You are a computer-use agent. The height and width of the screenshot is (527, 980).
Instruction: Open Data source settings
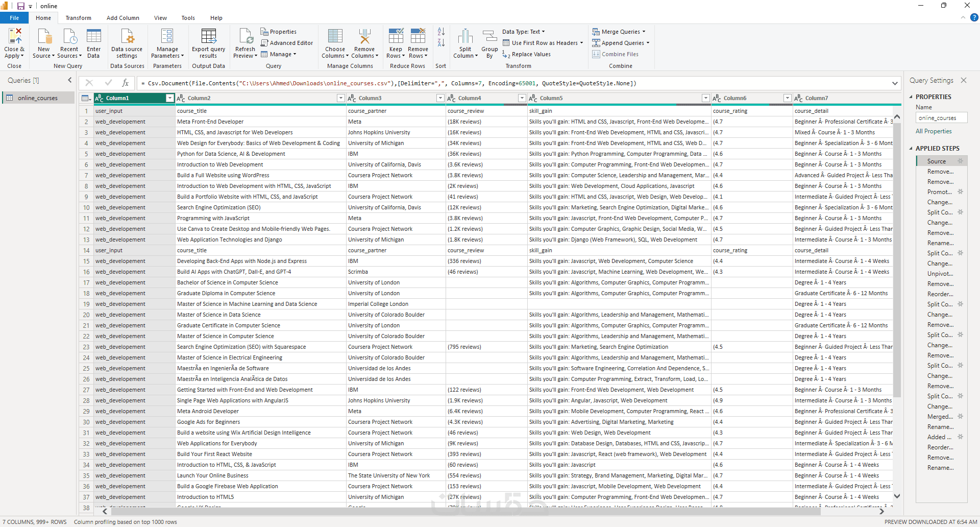point(127,43)
